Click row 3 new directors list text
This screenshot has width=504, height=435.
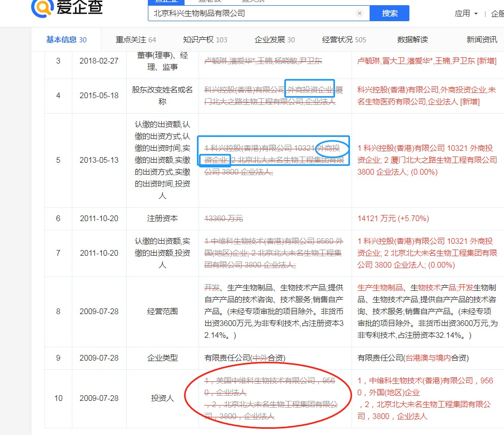(x=427, y=61)
